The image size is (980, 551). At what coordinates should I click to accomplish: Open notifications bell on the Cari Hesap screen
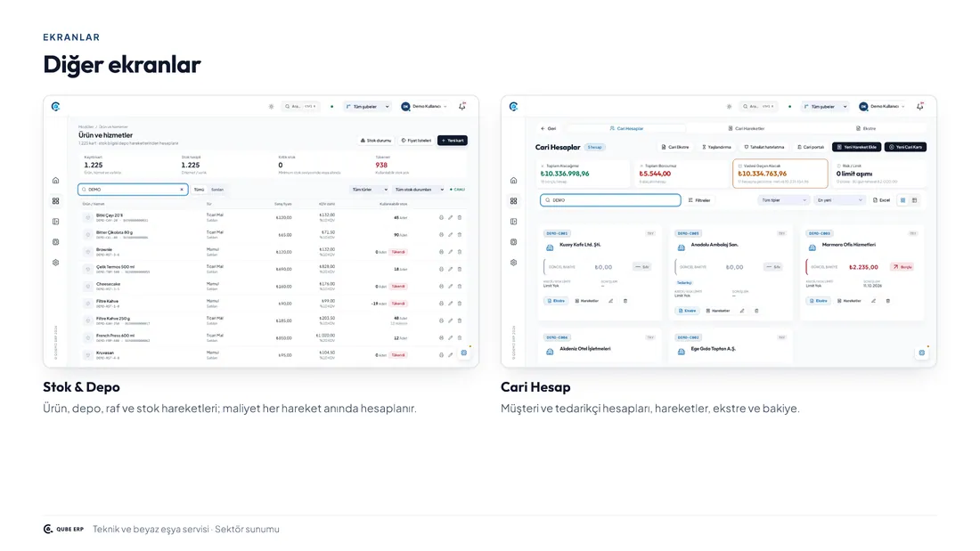click(920, 106)
